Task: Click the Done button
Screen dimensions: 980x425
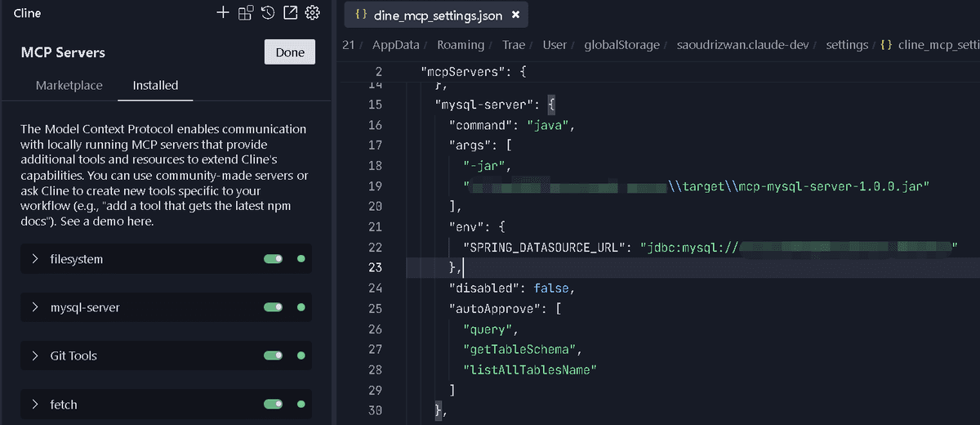Action: point(290,52)
